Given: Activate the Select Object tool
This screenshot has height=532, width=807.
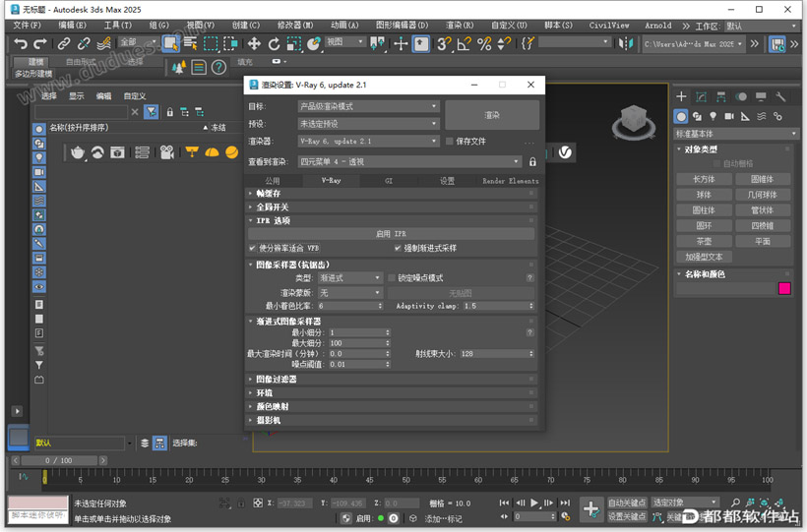Looking at the screenshot, I should pyautogui.click(x=170, y=43).
